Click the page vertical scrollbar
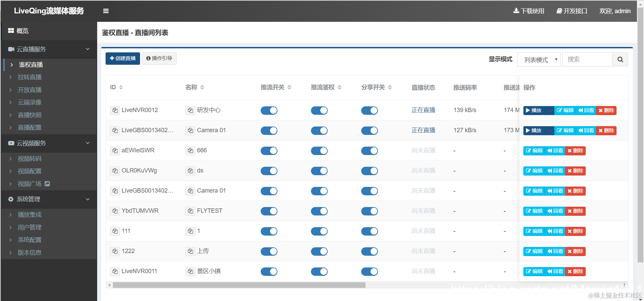644x301 pixels. (x=640, y=134)
